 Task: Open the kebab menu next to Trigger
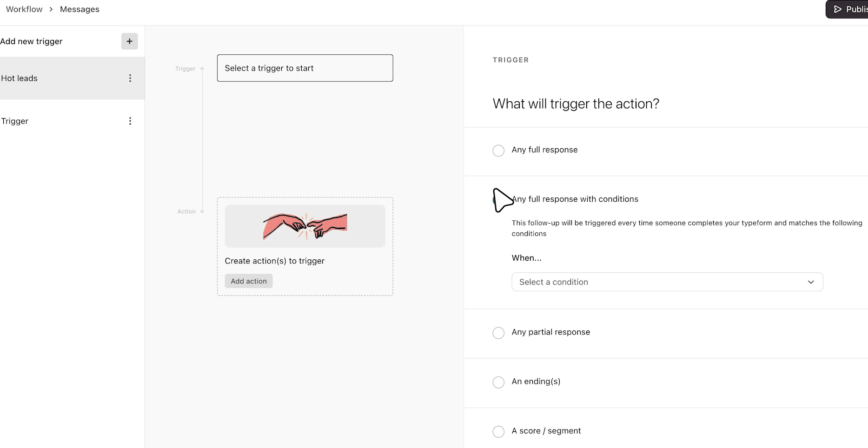click(x=130, y=121)
